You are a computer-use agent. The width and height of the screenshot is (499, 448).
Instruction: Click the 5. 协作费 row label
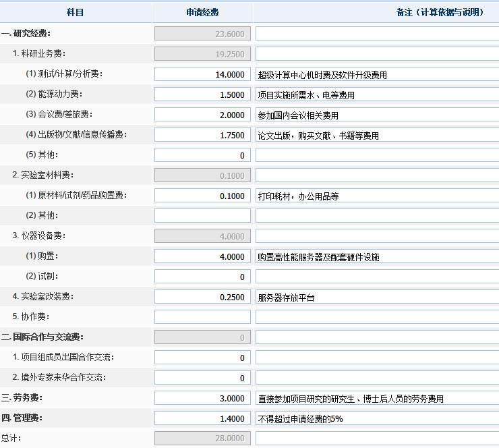tap(31, 317)
